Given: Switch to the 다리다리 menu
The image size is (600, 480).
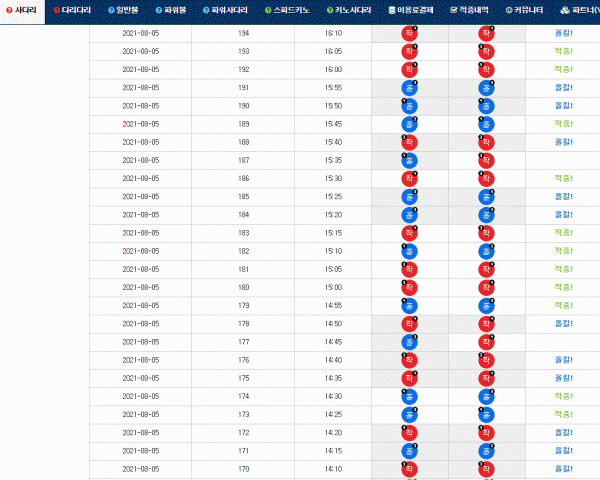Looking at the screenshot, I should point(72,10).
